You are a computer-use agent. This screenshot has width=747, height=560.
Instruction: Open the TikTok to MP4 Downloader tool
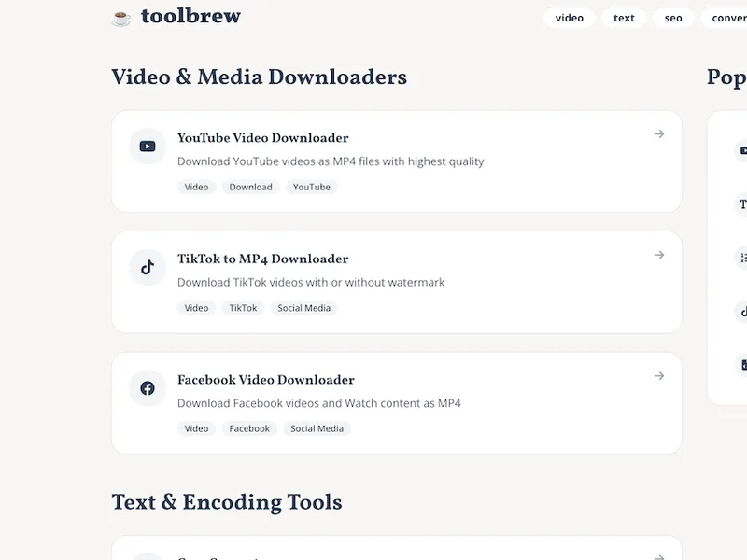(x=263, y=259)
